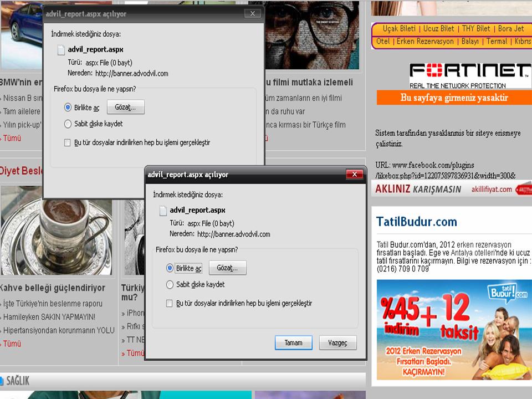Image resolution: width=532 pixels, height=399 pixels.
Task: Click the file icon in background dialog
Action: point(61,50)
